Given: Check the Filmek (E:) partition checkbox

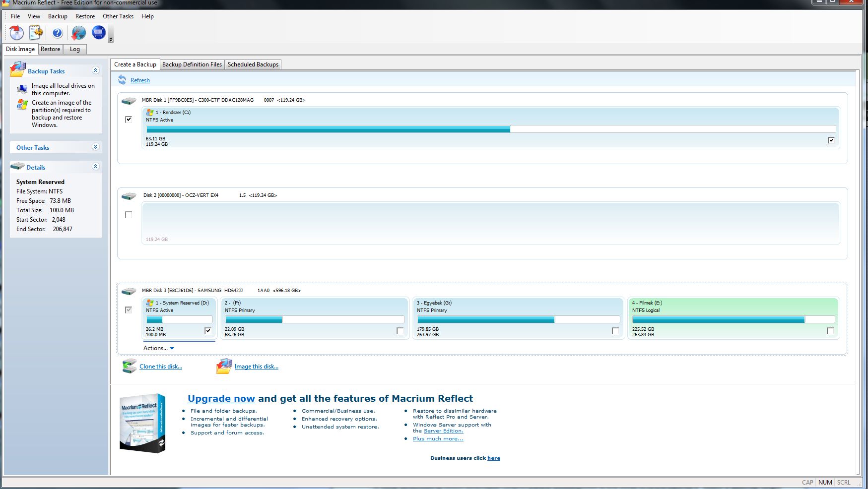Looking at the screenshot, I should coord(830,330).
